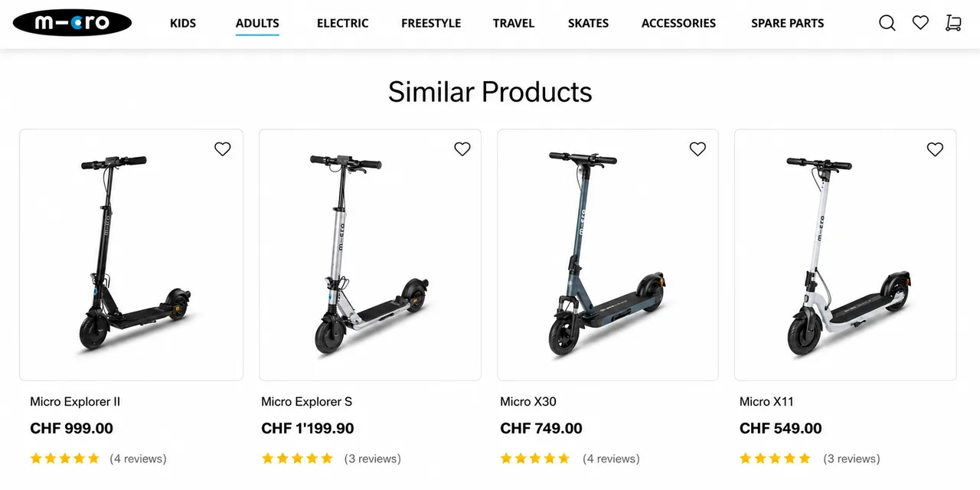View the Micro X30 scooter image
Image resolution: width=980 pixels, height=490 pixels.
point(608,255)
